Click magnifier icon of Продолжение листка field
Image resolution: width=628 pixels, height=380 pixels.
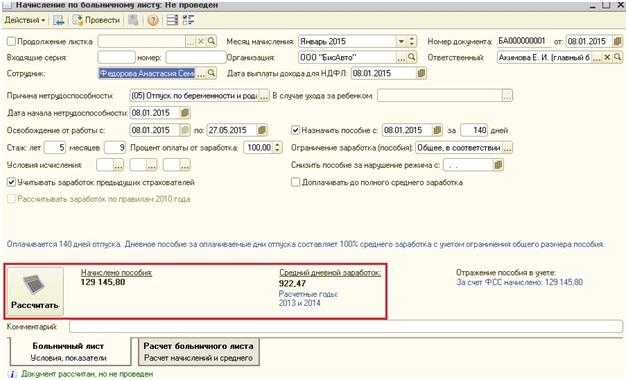point(211,41)
